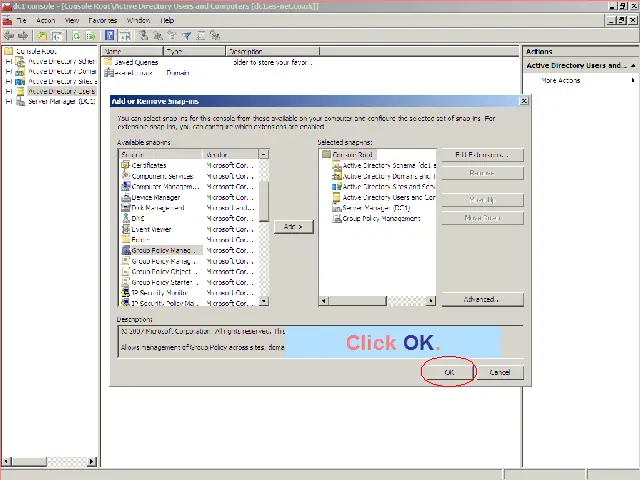This screenshot has width=640, height=480.
Task: Open the View menu
Action: click(72, 20)
